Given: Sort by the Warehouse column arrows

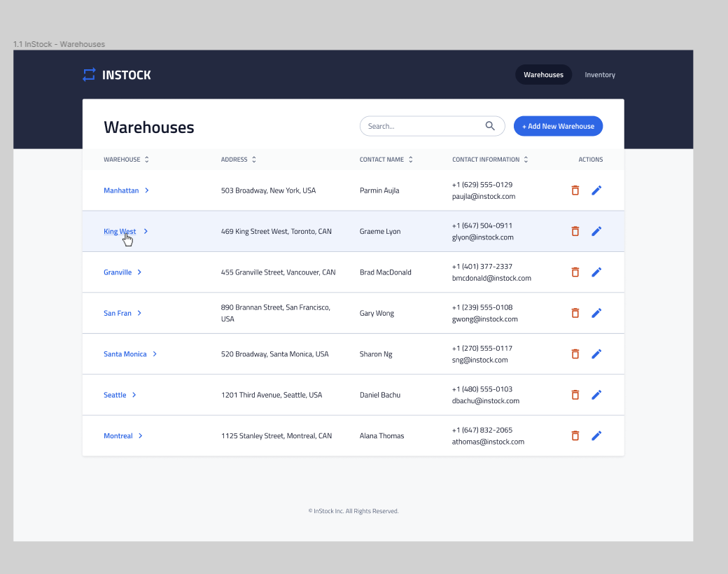Looking at the screenshot, I should (x=147, y=159).
